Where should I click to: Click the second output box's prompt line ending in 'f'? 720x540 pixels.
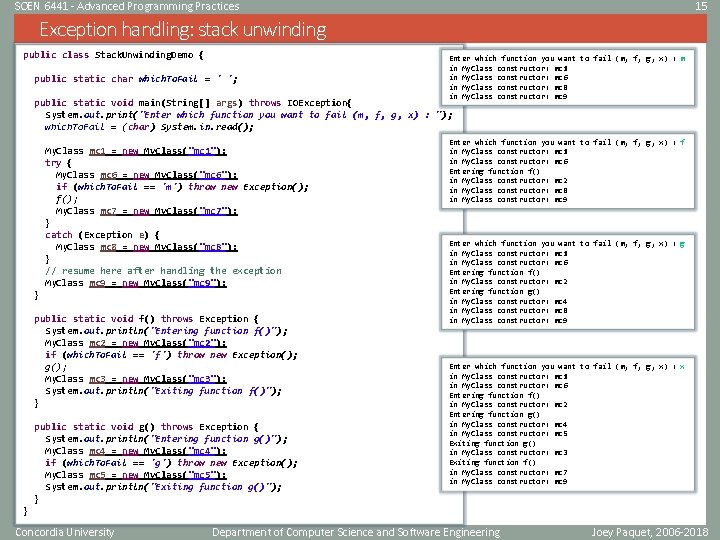point(568,142)
